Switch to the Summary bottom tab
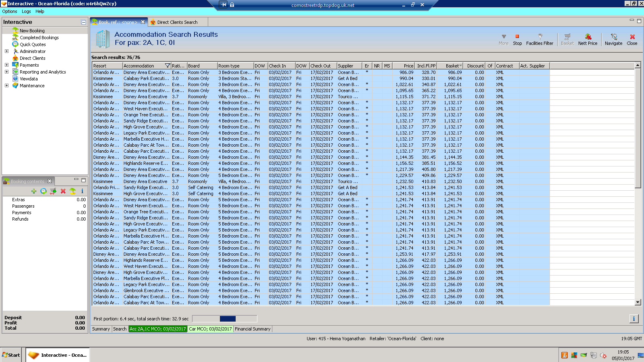The image size is (644, 362). click(x=101, y=329)
